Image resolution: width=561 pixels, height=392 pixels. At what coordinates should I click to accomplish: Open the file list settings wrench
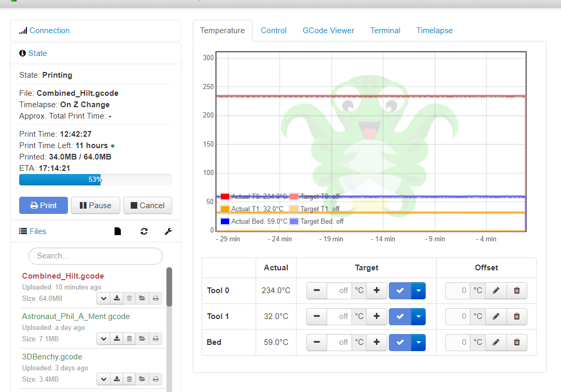168,231
